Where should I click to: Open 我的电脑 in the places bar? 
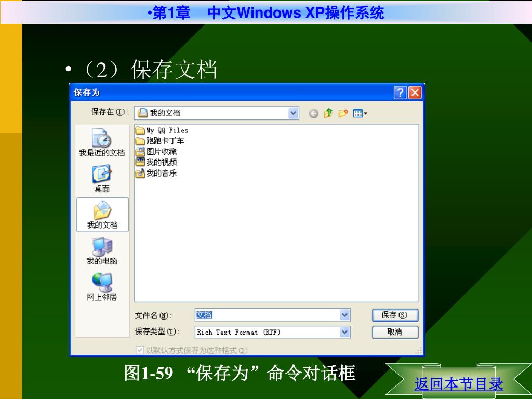click(102, 251)
